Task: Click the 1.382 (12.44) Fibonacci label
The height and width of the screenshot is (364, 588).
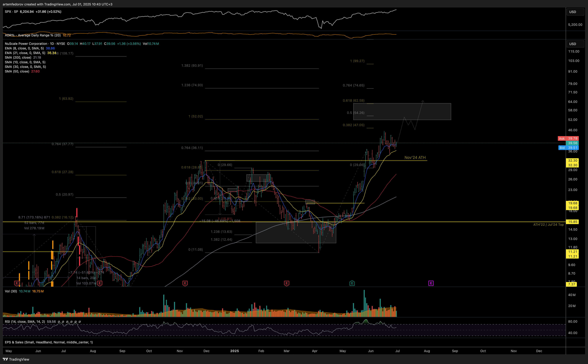Action: (221, 239)
